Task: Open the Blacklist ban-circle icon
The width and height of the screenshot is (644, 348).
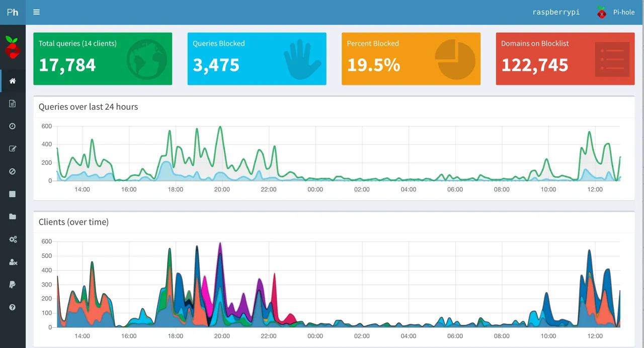Action: coord(13,171)
